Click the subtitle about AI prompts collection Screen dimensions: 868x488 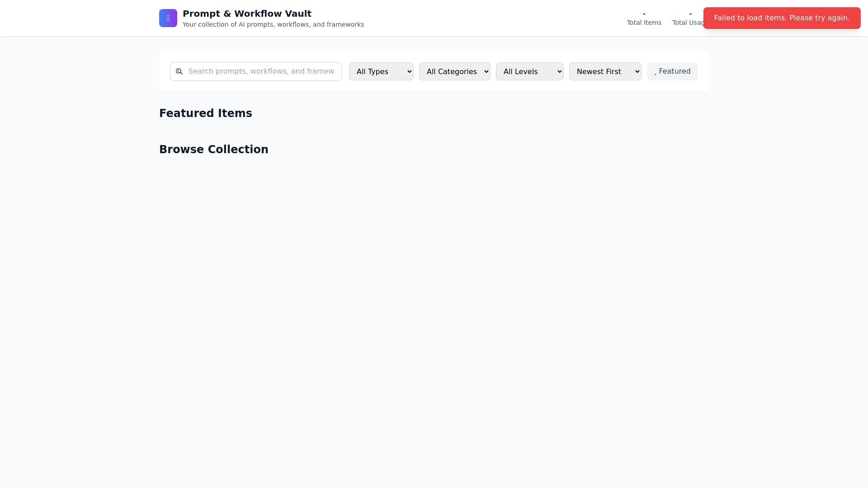click(273, 24)
